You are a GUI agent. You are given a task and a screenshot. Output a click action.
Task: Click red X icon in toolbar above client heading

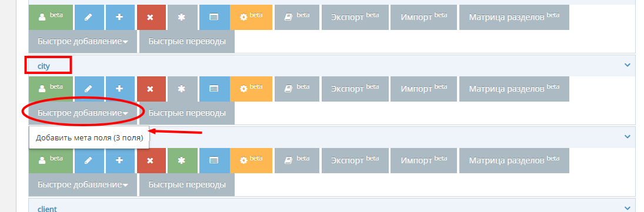(x=151, y=161)
